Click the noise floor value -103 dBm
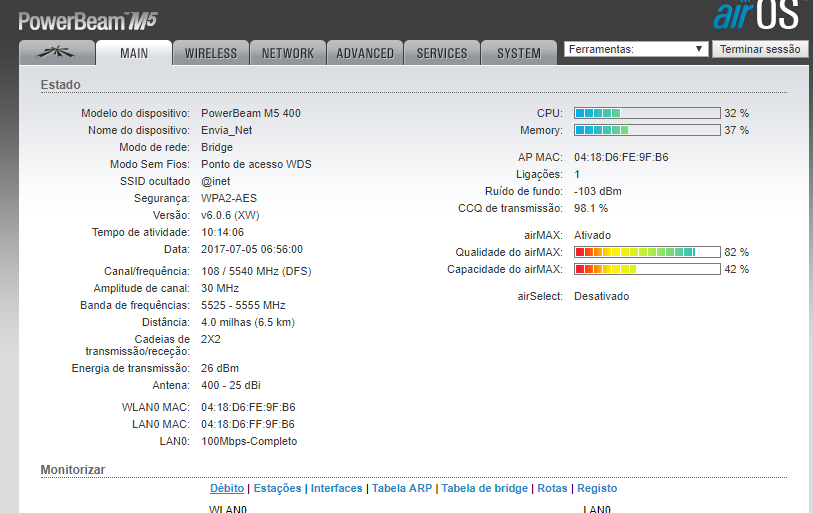 pos(598,191)
